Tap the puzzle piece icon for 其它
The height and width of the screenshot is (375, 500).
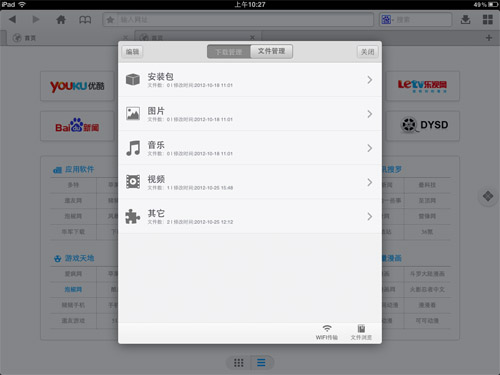coord(133,216)
